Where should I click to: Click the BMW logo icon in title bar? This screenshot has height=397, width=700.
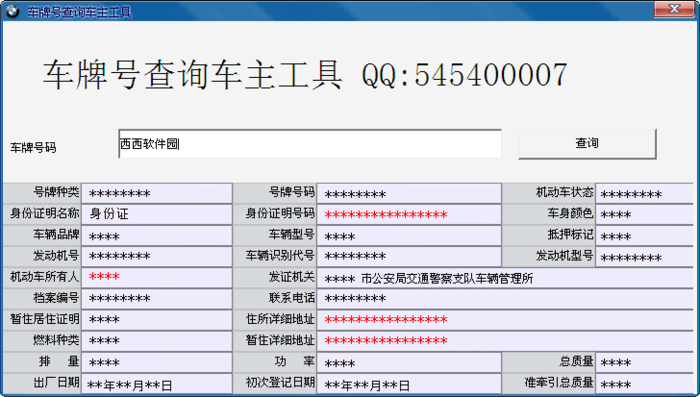[12, 11]
